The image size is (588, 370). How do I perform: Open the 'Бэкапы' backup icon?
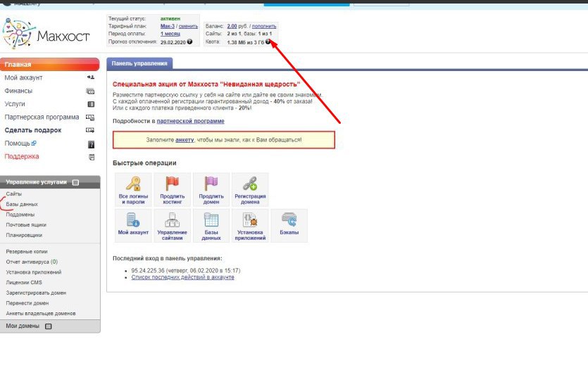pos(289,225)
